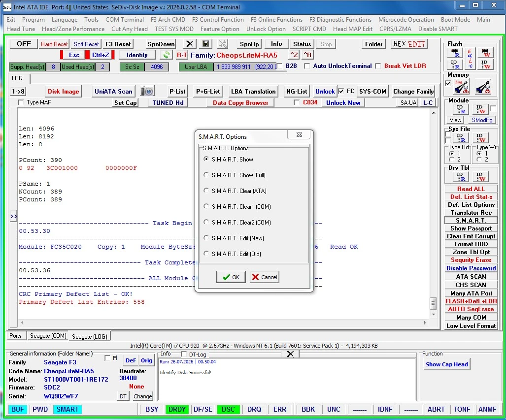Click Cancel in S.M.A.R.T. Options dialog
The width and height of the screenshot is (506, 420).
click(x=264, y=277)
